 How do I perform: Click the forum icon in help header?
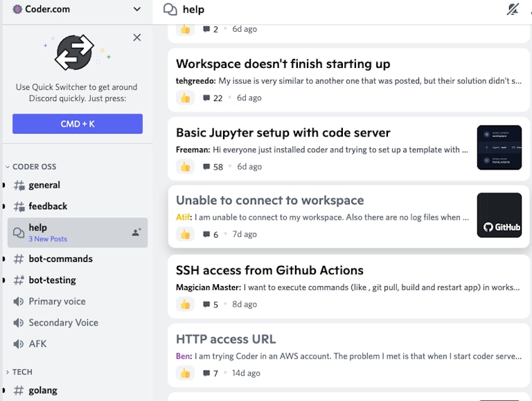coord(170,10)
